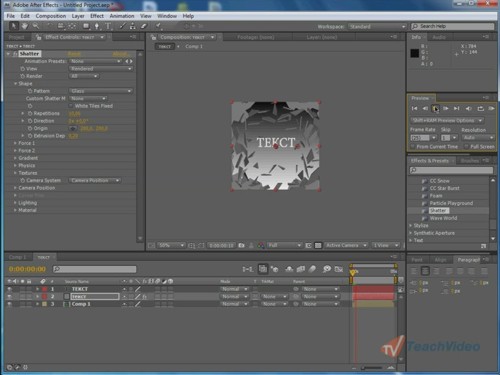Select the Eraser tool
The width and height of the screenshot is (500, 375).
(143, 26)
